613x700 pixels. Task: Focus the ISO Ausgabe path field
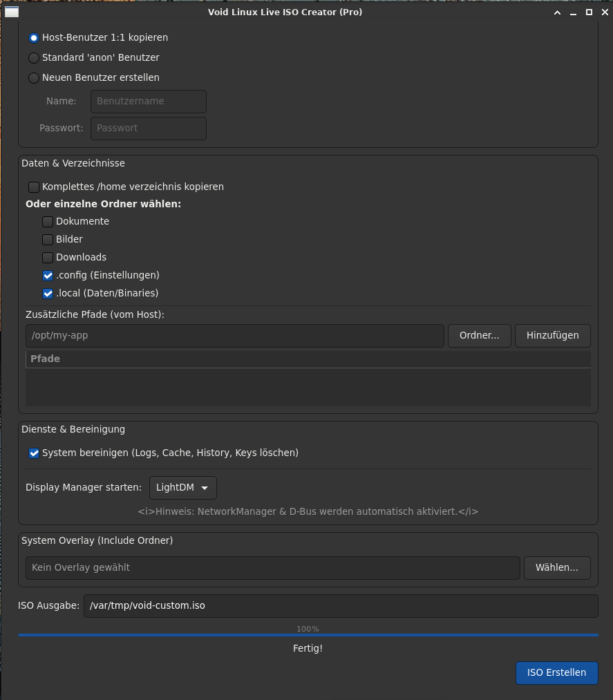tap(340, 606)
